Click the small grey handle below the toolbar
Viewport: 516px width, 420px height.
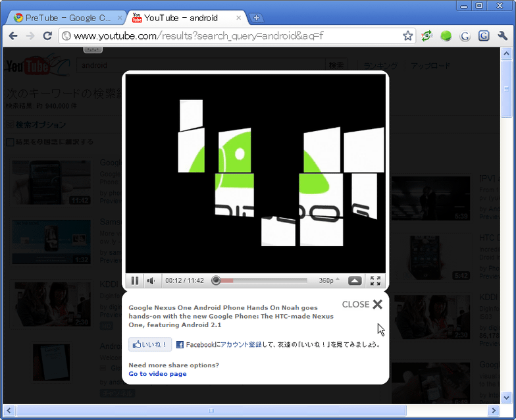[x=93, y=50]
